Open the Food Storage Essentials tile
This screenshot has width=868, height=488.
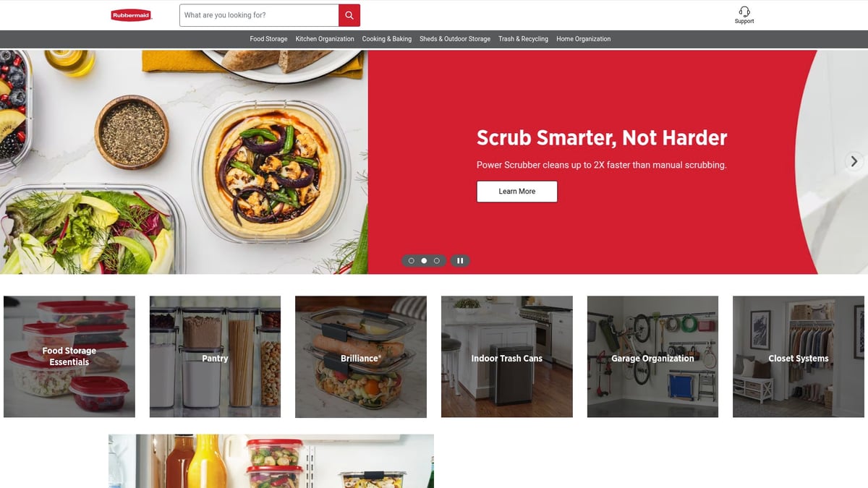point(69,356)
